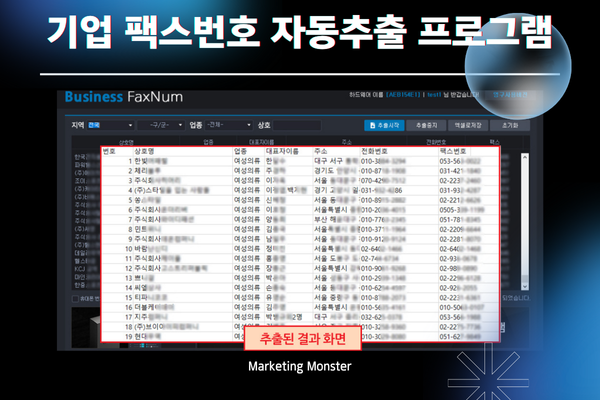The height and width of the screenshot is (400, 600).
Task: Click the 상호명 column header in the result table
Action: tap(144, 152)
